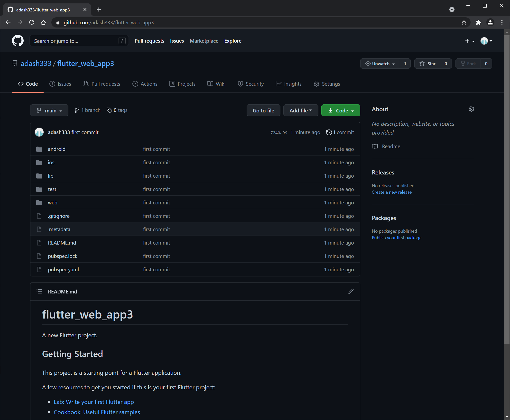This screenshot has width=510, height=420.
Task: View the 1 commit history link
Action: tap(340, 132)
